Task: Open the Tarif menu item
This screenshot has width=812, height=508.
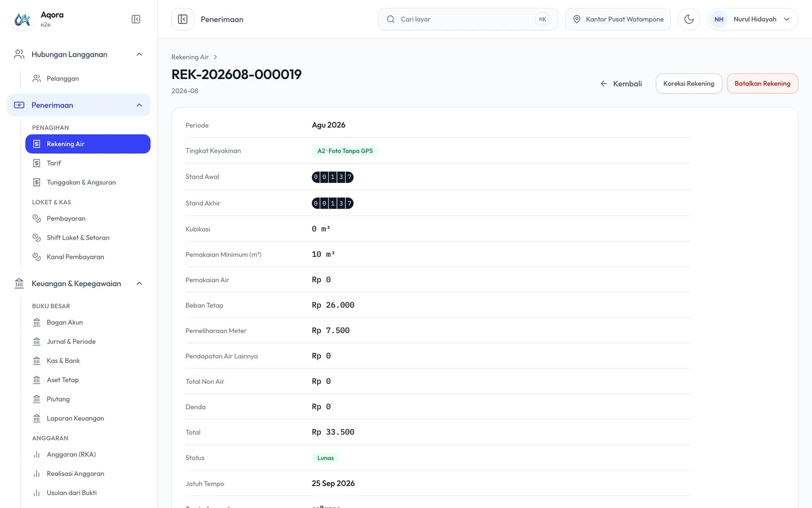Action: (87, 163)
